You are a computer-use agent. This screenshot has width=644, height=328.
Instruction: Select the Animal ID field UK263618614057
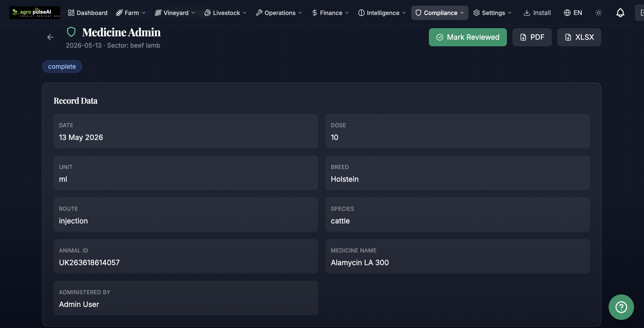[x=186, y=256]
